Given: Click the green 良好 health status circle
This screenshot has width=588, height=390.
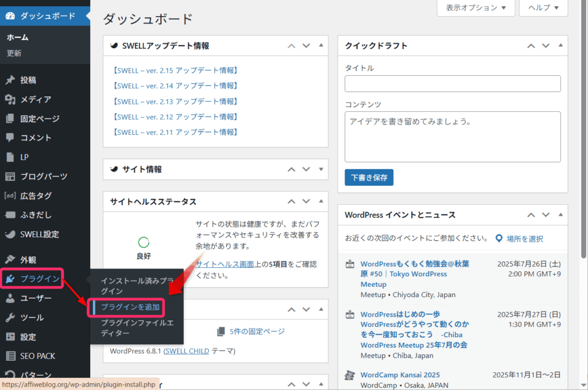Looking at the screenshot, I should [144, 243].
